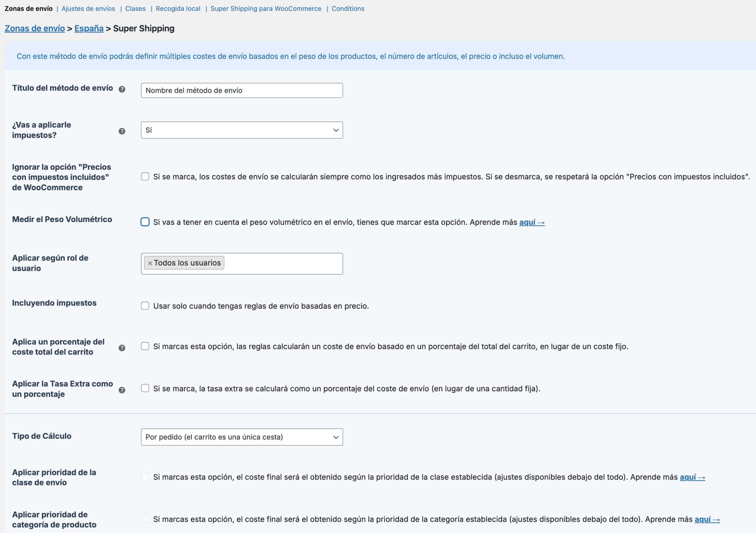
Task: Open the impuestos dropdown showing Sí
Action: point(242,130)
